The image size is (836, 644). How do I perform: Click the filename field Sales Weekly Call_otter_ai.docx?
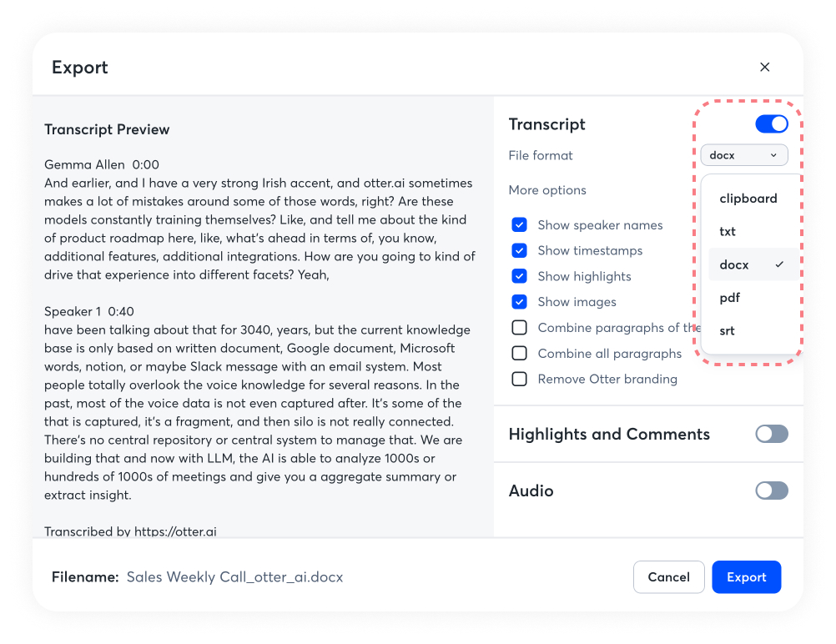pyautogui.click(x=234, y=577)
